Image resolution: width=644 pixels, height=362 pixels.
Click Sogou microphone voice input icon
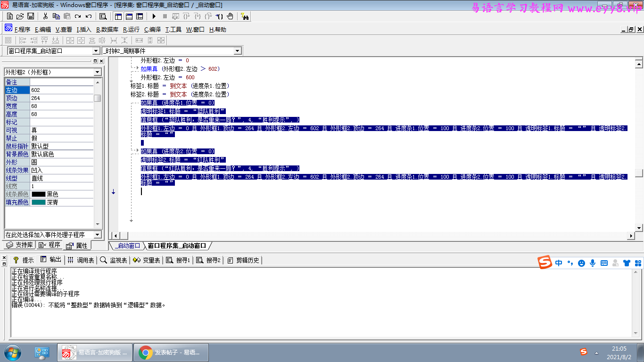pos(593,263)
